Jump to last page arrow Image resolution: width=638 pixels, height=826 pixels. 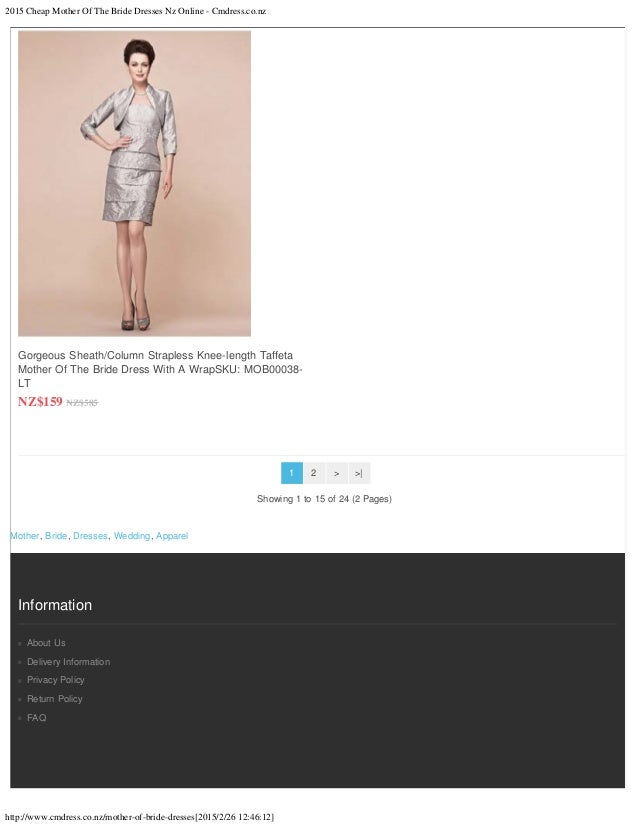(359, 473)
